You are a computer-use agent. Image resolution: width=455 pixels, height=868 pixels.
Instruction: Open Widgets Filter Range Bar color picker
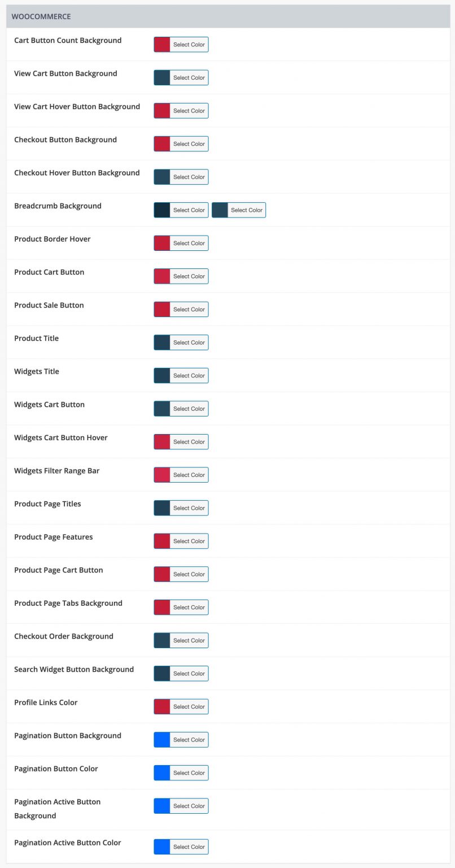point(181,475)
